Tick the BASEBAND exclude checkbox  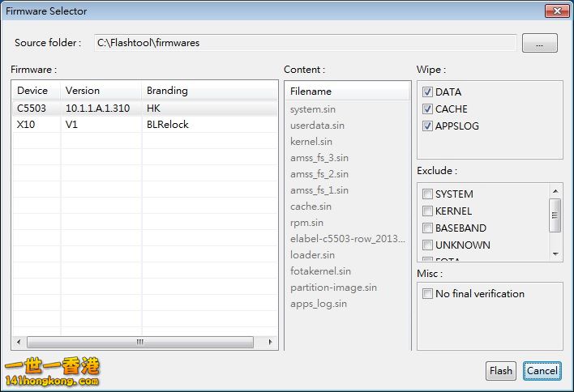[427, 228]
